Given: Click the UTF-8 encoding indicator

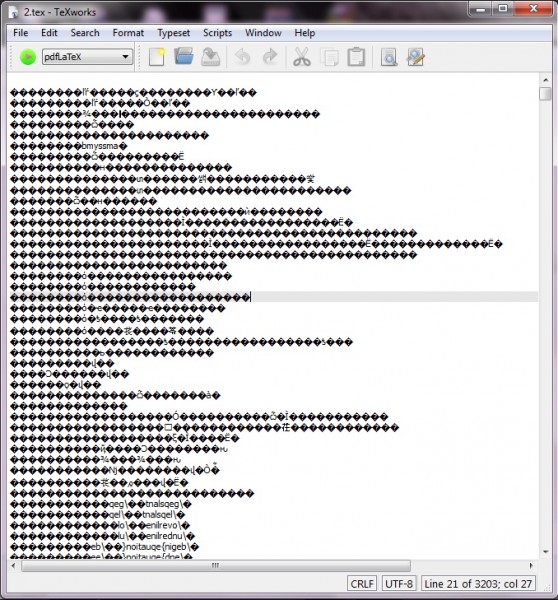Looking at the screenshot, I should click(399, 584).
